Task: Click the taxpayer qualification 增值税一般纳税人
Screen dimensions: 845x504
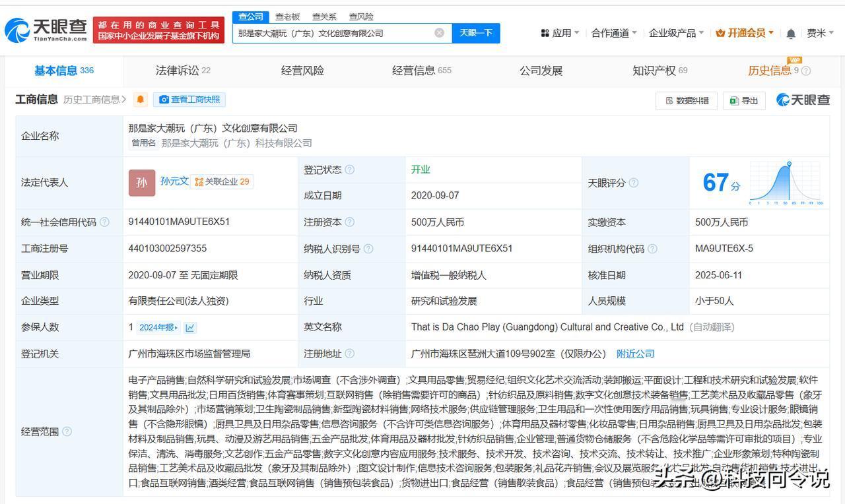Action: pos(448,275)
